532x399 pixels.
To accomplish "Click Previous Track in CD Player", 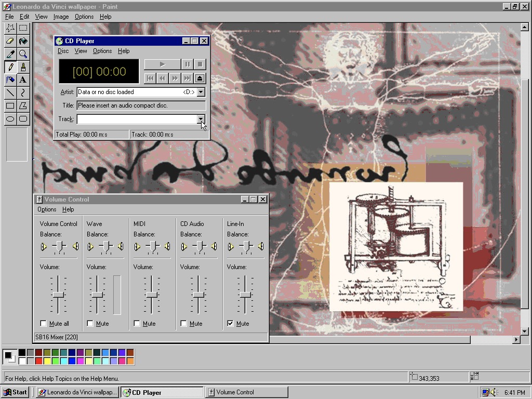I will 150,78.
